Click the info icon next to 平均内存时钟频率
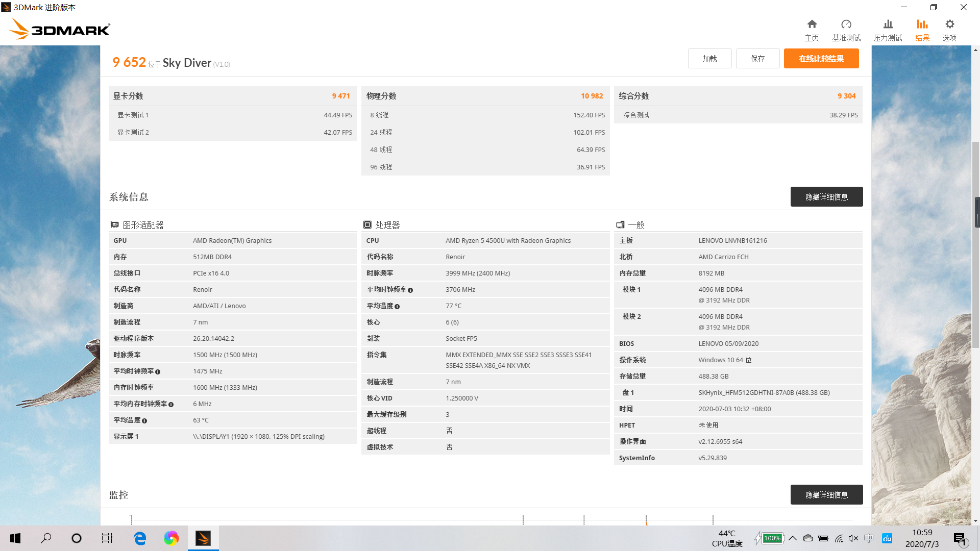 click(x=171, y=405)
